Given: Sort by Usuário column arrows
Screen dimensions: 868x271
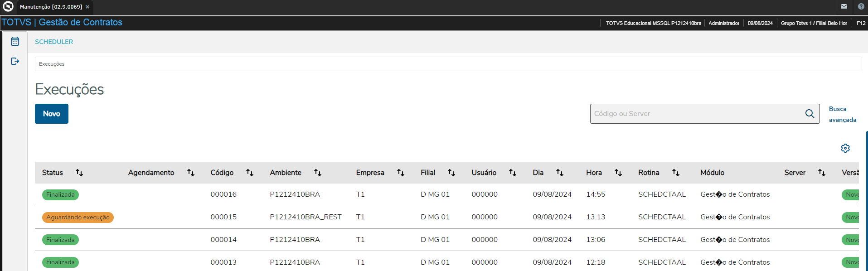Looking at the screenshot, I should pyautogui.click(x=513, y=173).
